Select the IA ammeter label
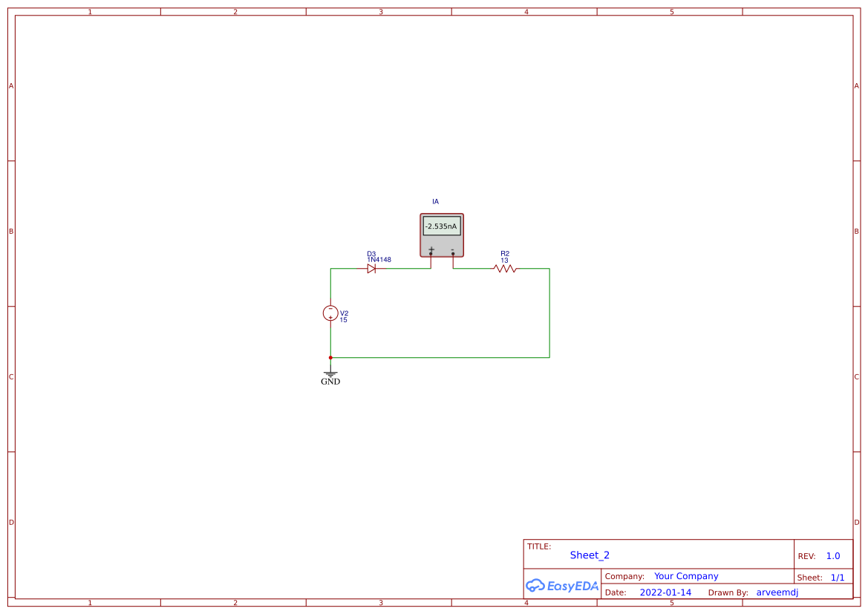The height and width of the screenshot is (614, 868). 435,201
